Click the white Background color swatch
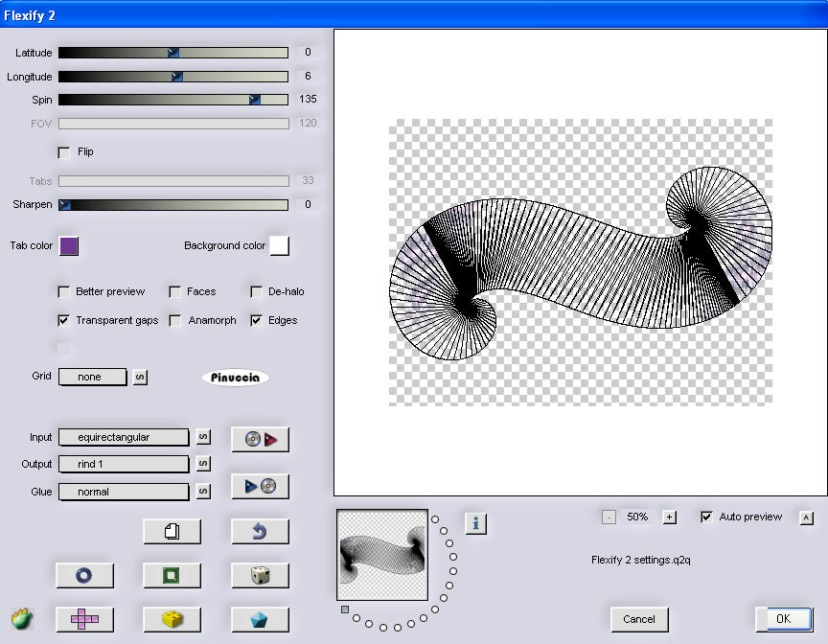The width and height of the screenshot is (828, 644). pos(279,246)
